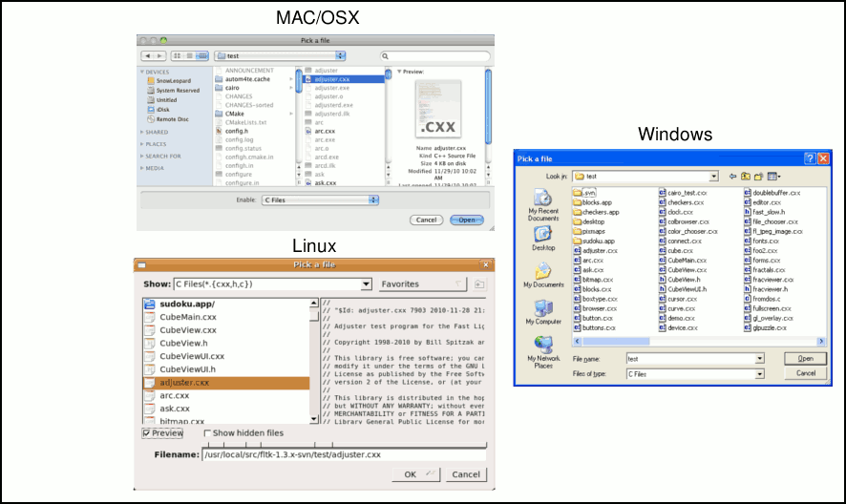Viewport: 846px width, 504px height.
Task: Open the Windows view menu icon
Action: click(773, 177)
